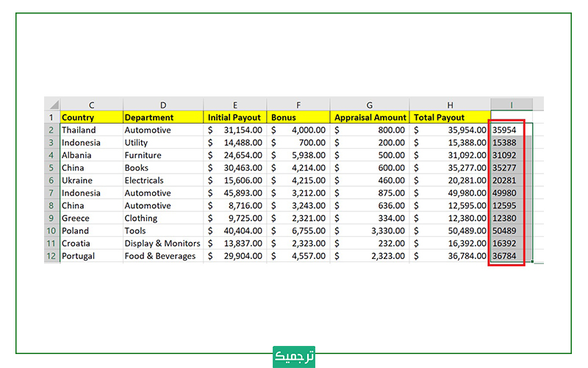
Task: Select column G header
Action: pyautogui.click(x=370, y=105)
